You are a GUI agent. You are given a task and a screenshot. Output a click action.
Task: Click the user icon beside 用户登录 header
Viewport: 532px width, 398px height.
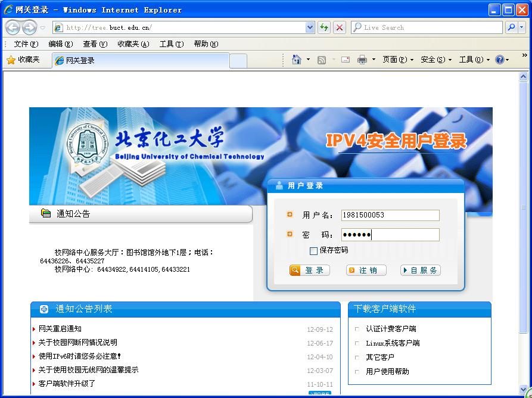279,185
